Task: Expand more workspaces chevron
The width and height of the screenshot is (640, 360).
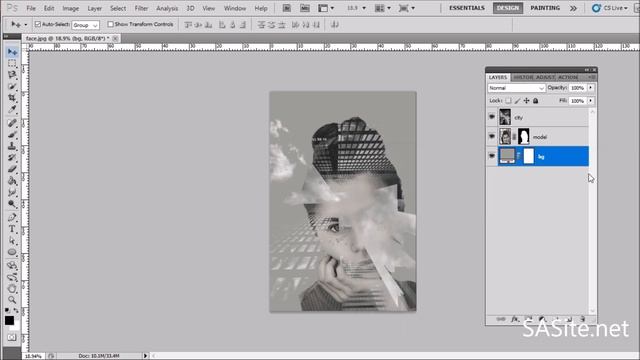Action: click(x=573, y=8)
